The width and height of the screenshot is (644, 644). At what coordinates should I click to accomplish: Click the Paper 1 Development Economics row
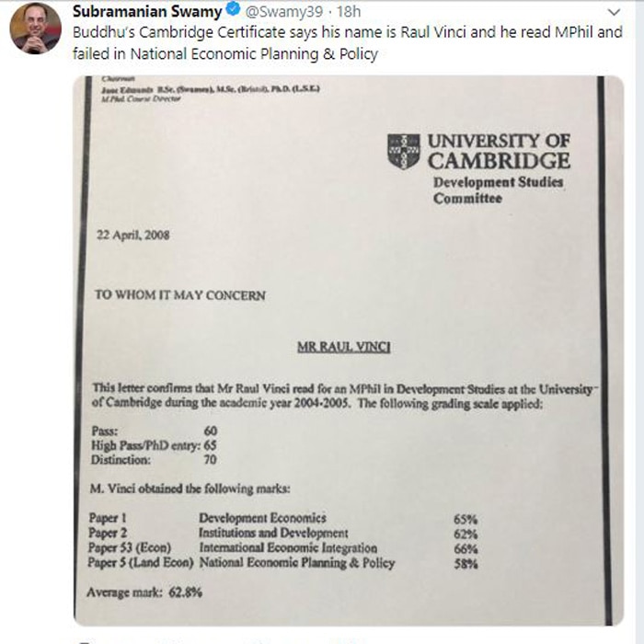283,518
